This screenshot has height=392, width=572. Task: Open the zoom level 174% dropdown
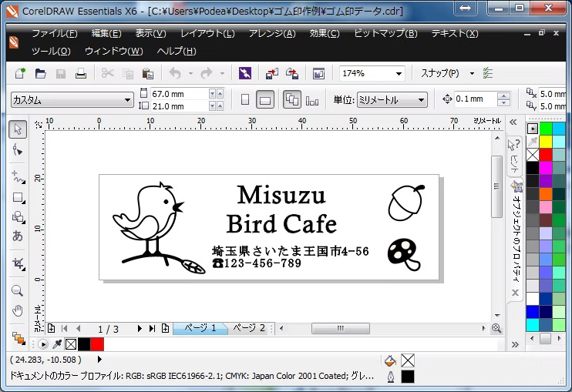[399, 74]
